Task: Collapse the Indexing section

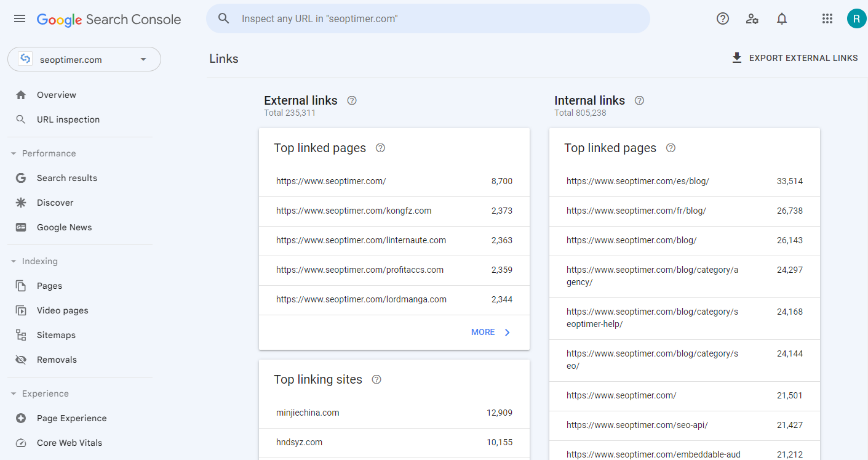Action: pos(14,261)
